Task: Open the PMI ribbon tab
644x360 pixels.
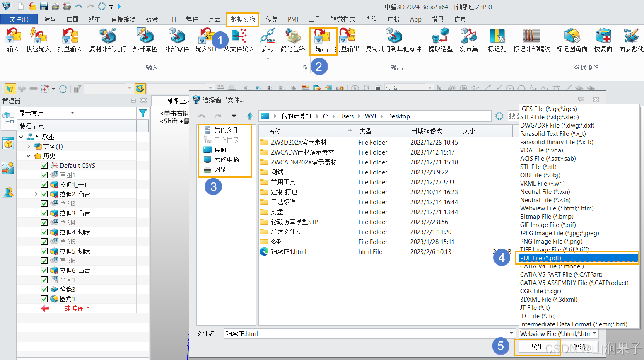Action: pyautogui.click(x=293, y=19)
